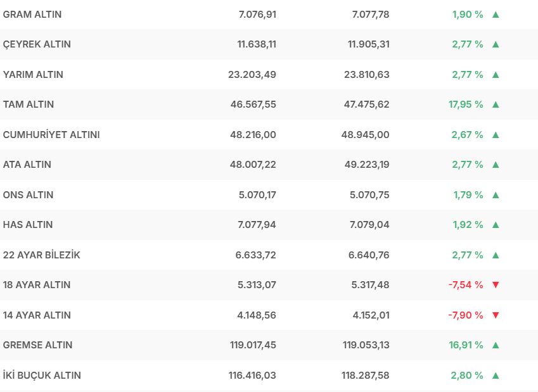538x392 pixels.
Task: Click the -7,54 % change value
Action: [x=465, y=285]
